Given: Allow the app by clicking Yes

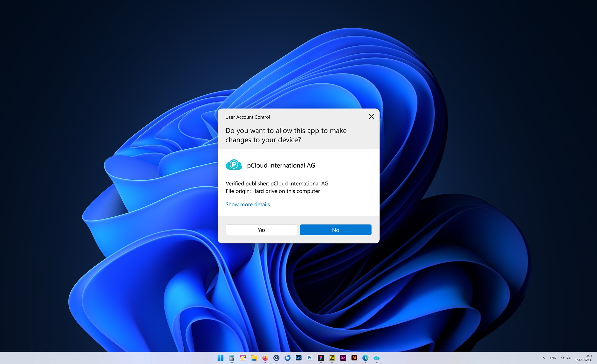Looking at the screenshot, I should click(x=261, y=230).
